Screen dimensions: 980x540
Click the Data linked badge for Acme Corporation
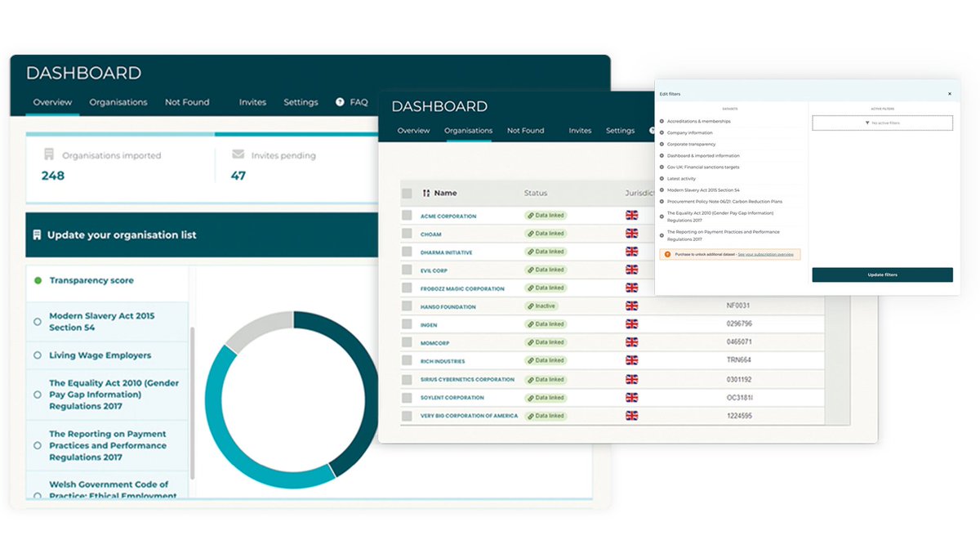pyautogui.click(x=546, y=216)
